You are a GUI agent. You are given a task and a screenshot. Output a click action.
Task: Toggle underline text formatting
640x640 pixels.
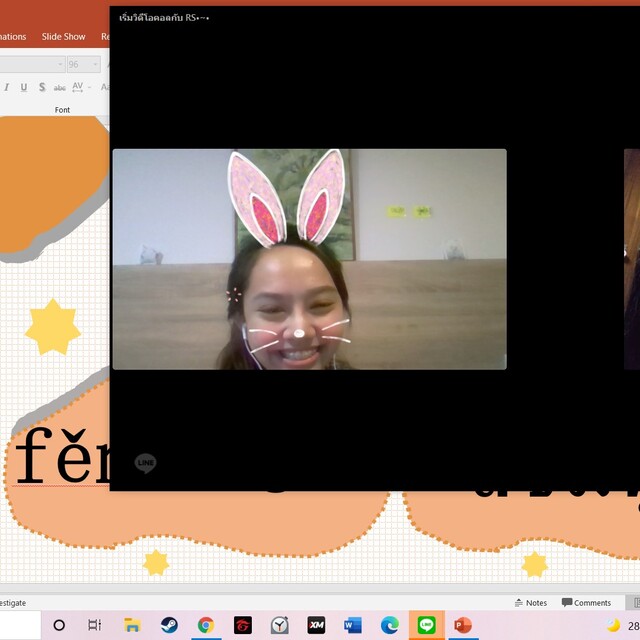pyautogui.click(x=24, y=87)
